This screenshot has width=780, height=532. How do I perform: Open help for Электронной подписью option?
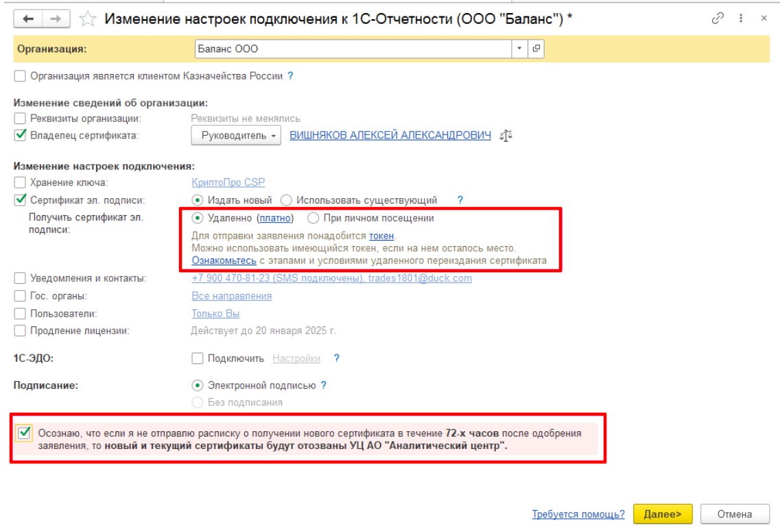click(324, 385)
